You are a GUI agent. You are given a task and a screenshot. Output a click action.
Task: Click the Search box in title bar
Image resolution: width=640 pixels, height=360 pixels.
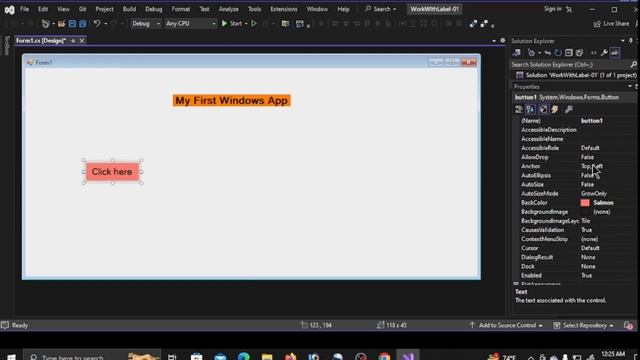click(x=380, y=9)
